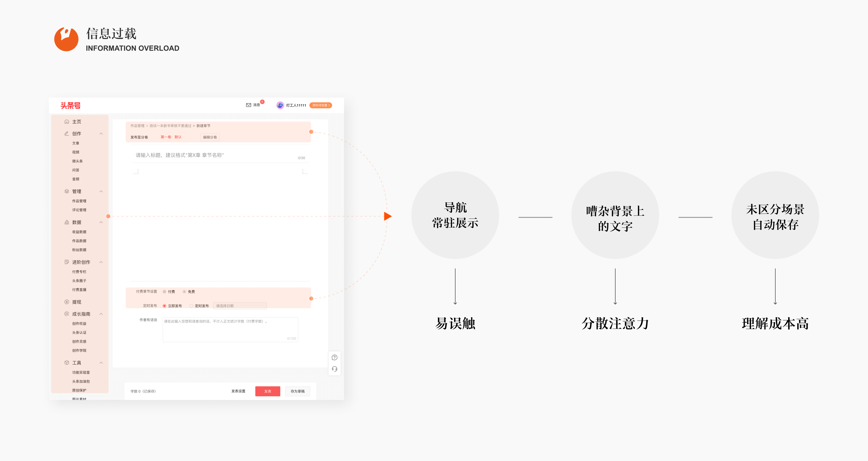Click the 创作 pencil icon

click(x=67, y=134)
